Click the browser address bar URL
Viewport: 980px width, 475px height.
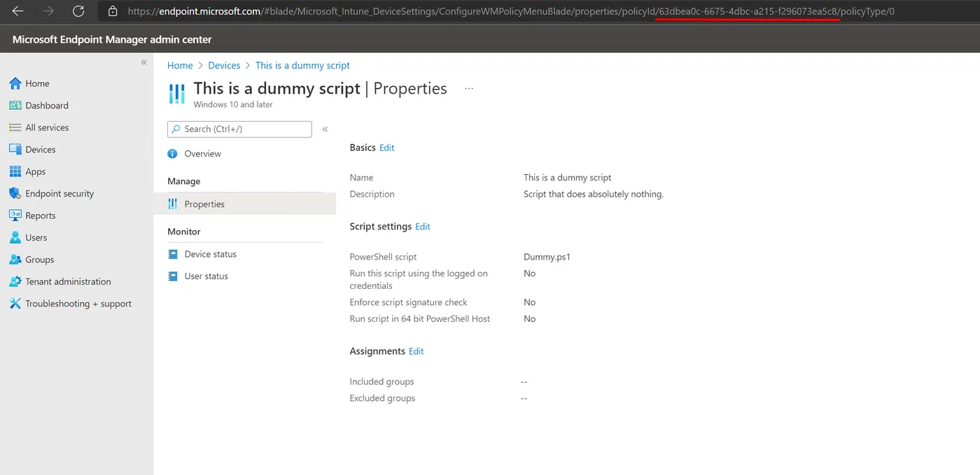511,11
